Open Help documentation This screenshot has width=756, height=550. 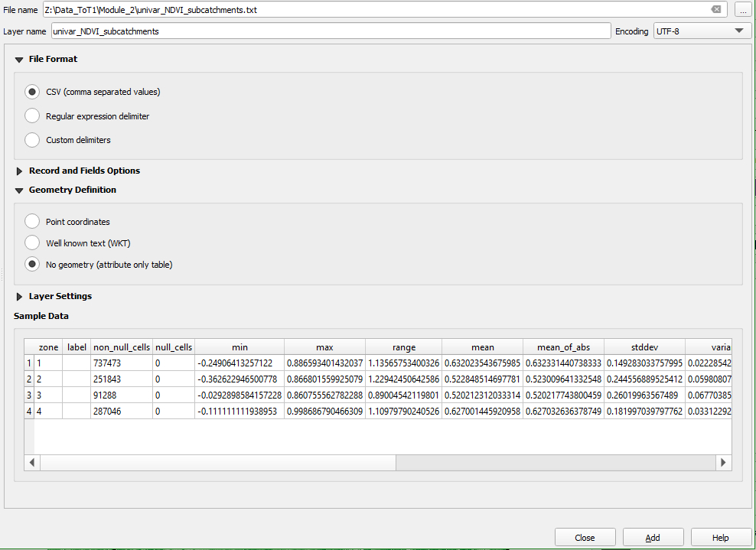point(721,536)
